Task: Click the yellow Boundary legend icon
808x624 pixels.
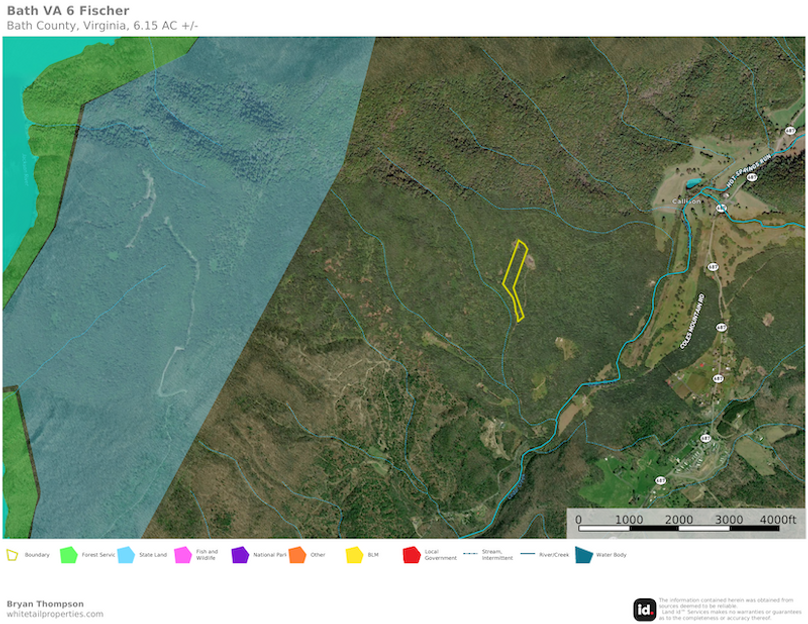Action: tap(13, 554)
